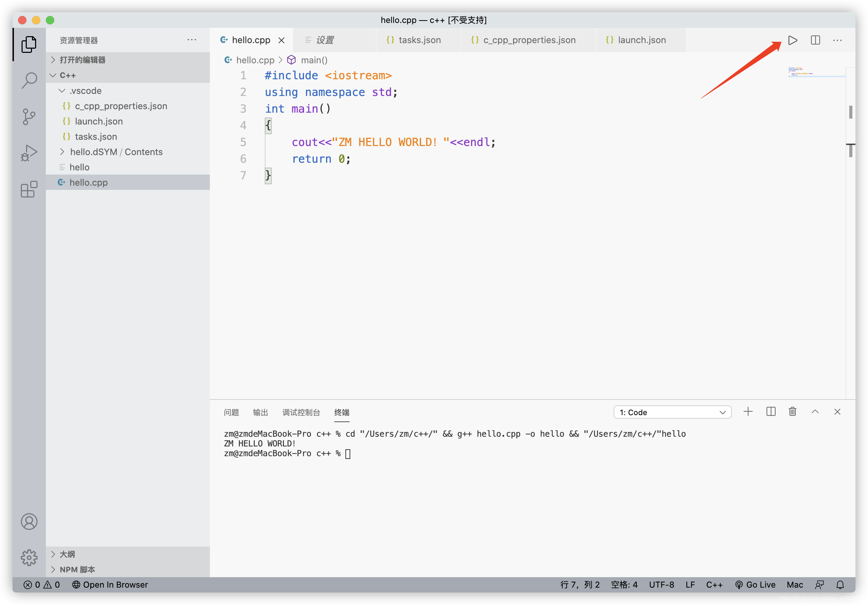Open the 输出 output panel tab
The image size is (868, 605).
point(260,412)
